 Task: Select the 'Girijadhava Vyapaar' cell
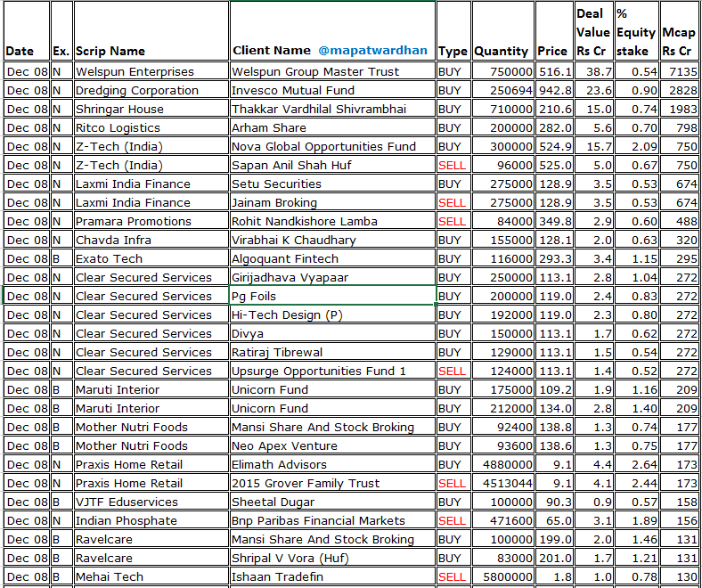click(332, 278)
